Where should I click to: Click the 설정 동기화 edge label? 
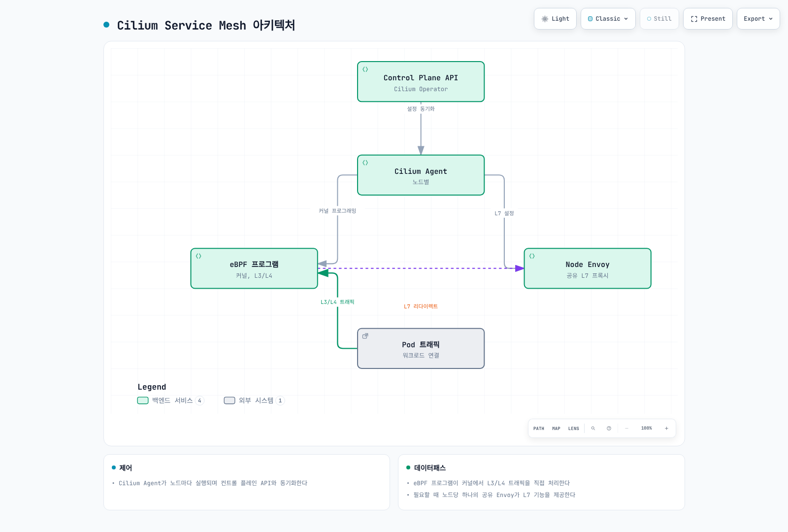pos(421,109)
